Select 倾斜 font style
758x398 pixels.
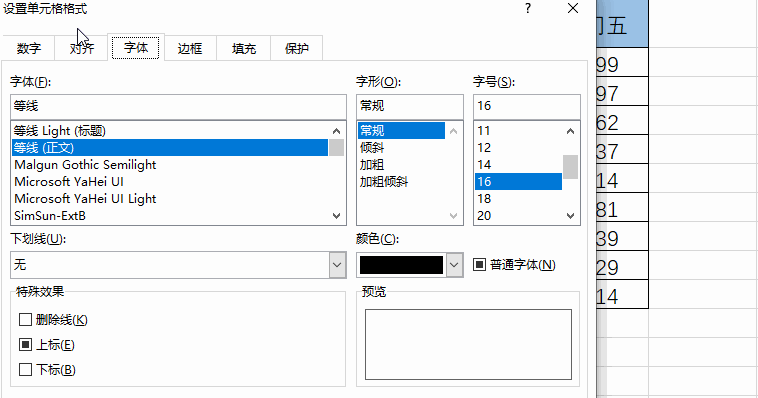[401, 147]
